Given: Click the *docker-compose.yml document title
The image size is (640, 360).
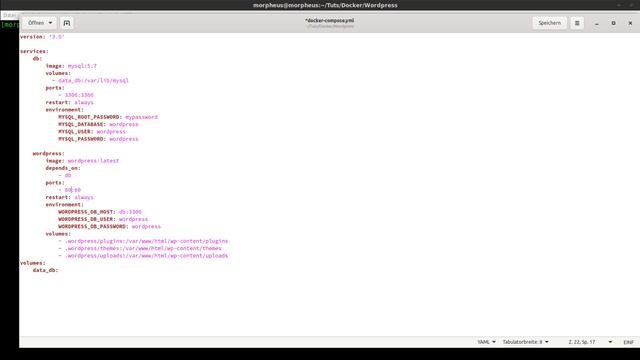Looking at the screenshot, I should point(329,20).
